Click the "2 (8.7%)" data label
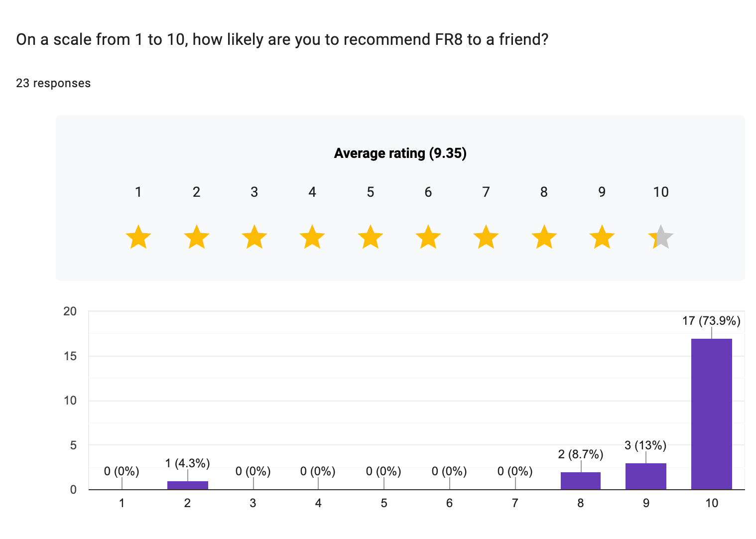Screen dimensions: 756x539 [581, 454]
